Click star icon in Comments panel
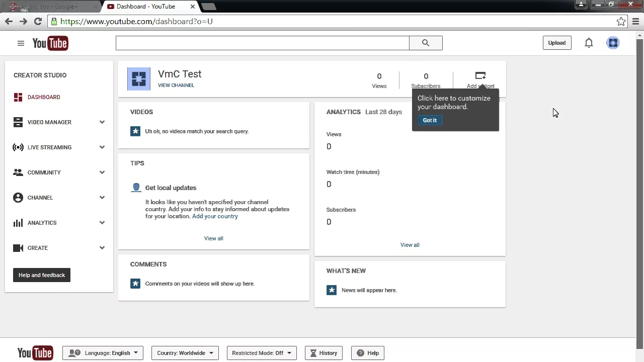This screenshot has width=644, height=362. point(135,284)
